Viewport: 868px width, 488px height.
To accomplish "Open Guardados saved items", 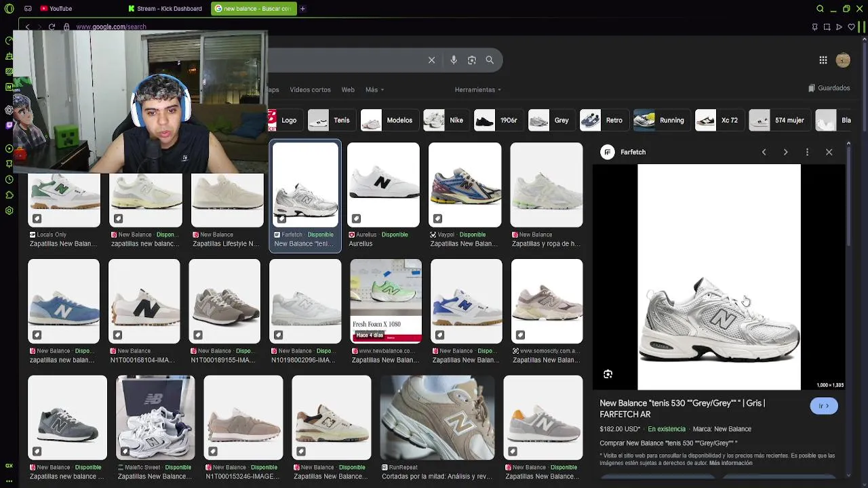I will (x=829, y=88).
